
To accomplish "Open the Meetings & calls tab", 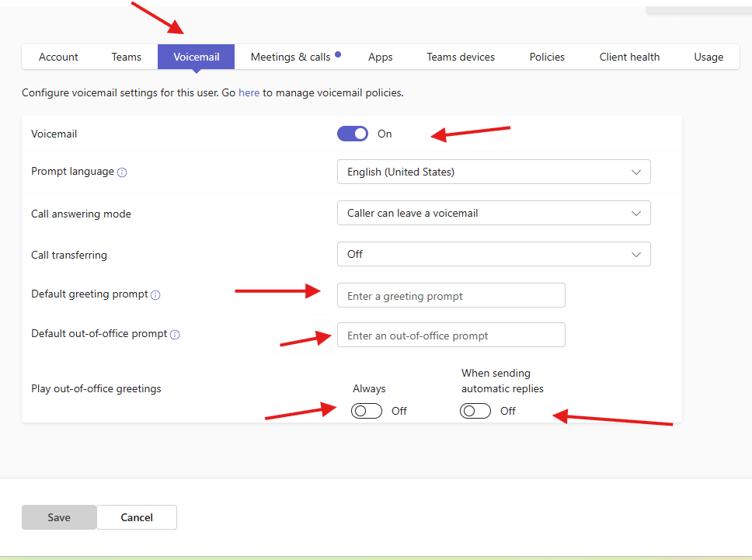I will coord(291,57).
